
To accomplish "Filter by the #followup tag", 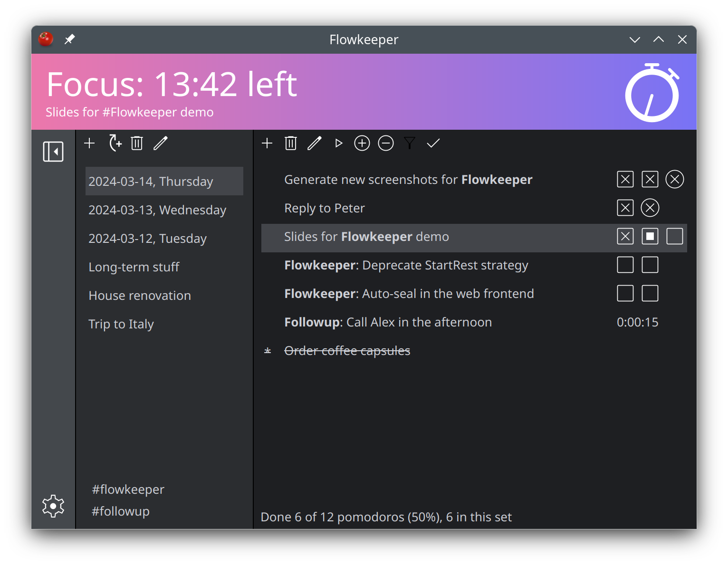I will tap(121, 511).
